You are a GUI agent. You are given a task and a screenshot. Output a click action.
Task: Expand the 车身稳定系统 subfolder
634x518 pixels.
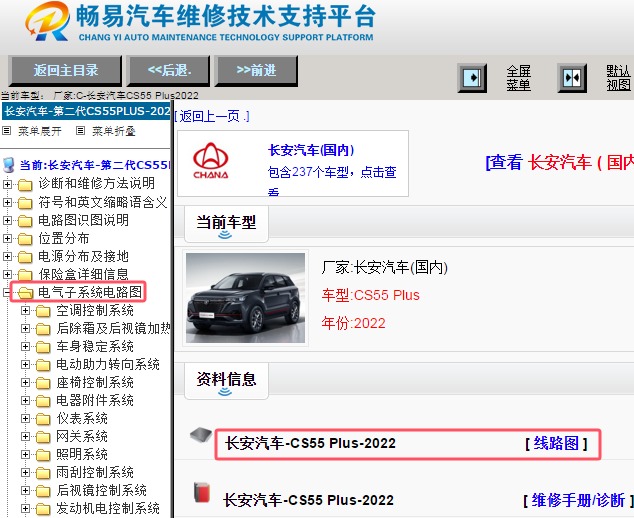coord(25,347)
